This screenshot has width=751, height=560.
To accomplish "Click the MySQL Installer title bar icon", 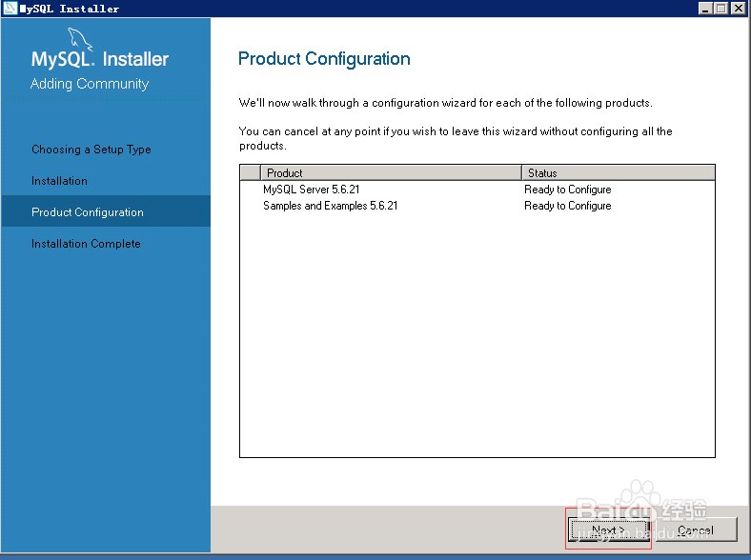I will tap(10, 9).
